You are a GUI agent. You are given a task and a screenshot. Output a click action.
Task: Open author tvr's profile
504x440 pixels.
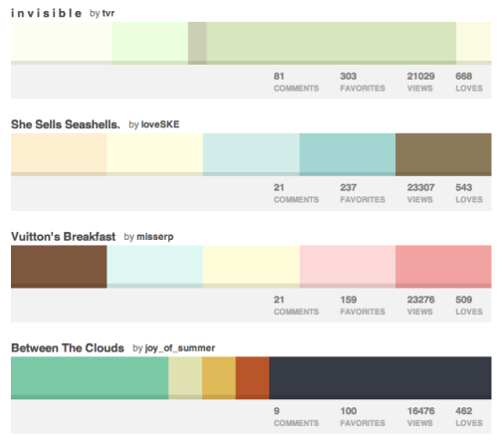pos(109,13)
